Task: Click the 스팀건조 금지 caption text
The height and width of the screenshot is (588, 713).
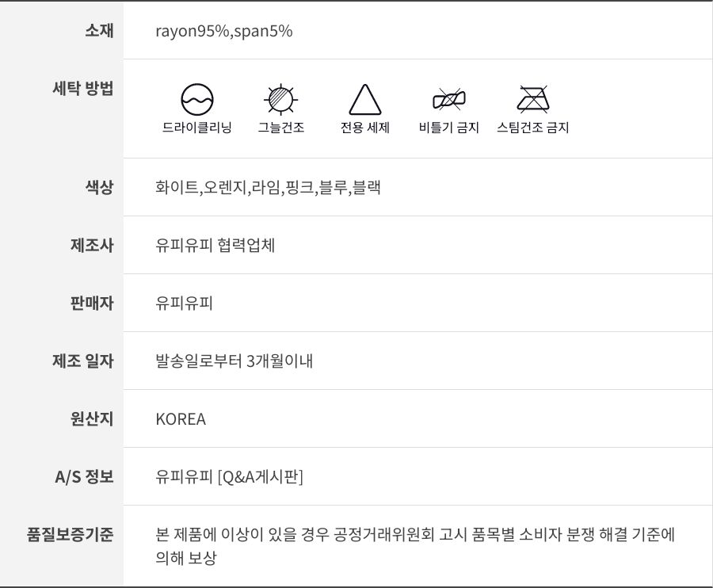Action: 532,128
